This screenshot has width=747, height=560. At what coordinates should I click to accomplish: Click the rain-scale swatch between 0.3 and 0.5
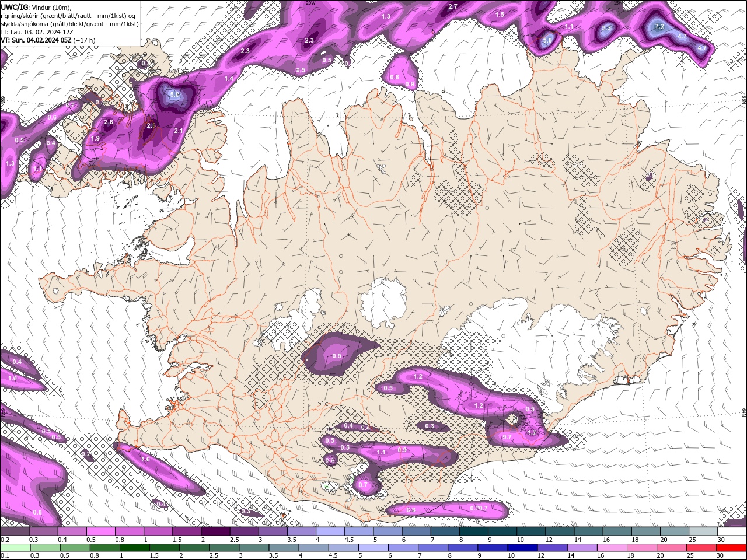pyautogui.click(x=44, y=547)
